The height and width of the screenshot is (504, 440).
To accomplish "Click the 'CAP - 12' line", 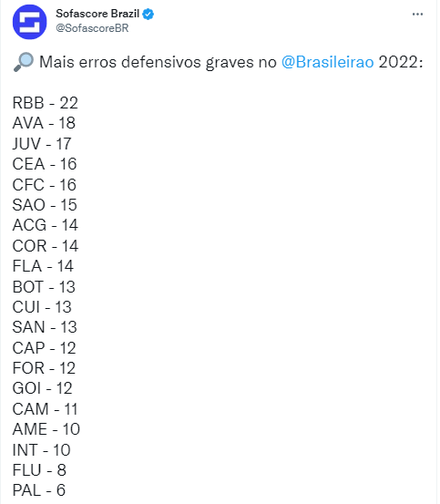I will coord(45,348).
